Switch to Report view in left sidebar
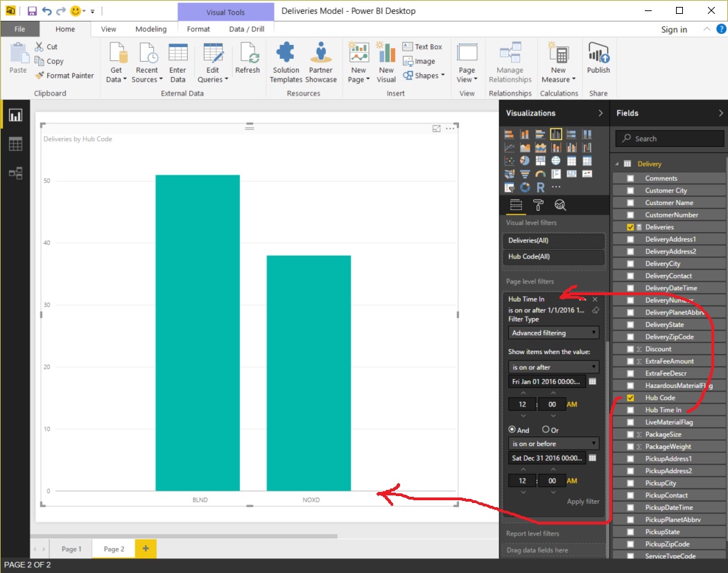 15,115
